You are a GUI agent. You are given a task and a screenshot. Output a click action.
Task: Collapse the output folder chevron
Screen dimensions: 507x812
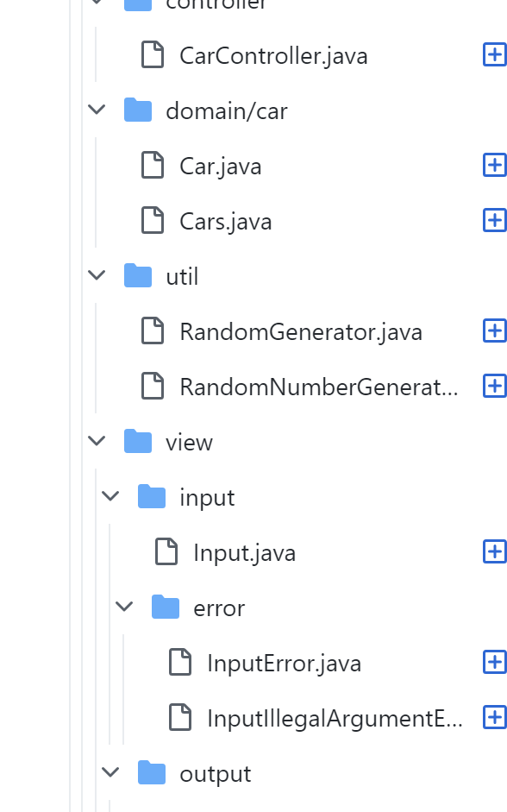click(x=110, y=772)
